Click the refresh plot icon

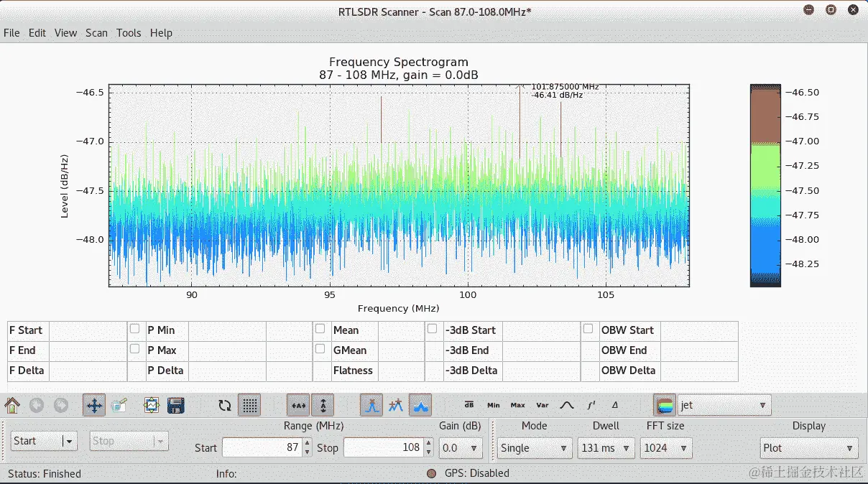(x=225, y=405)
